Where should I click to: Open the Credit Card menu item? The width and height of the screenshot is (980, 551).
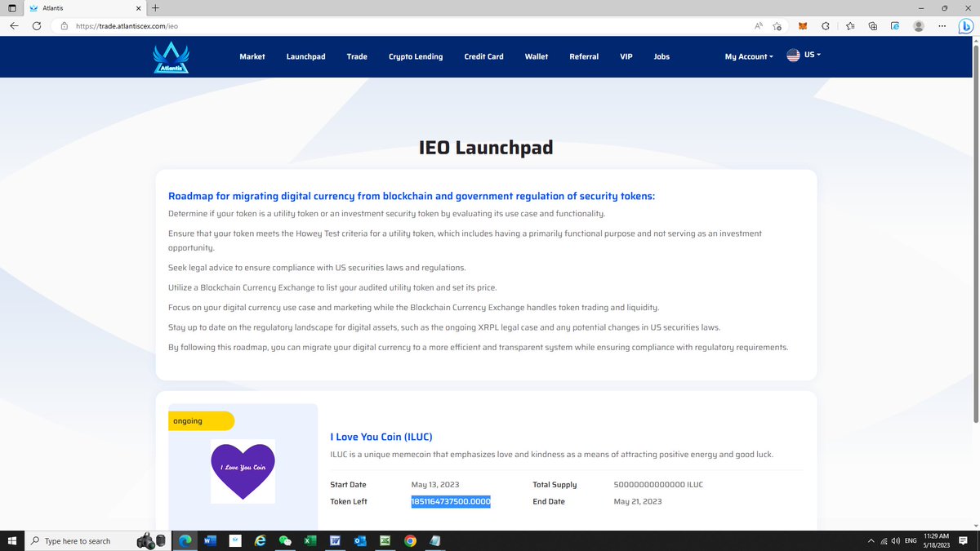coord(484,56)
